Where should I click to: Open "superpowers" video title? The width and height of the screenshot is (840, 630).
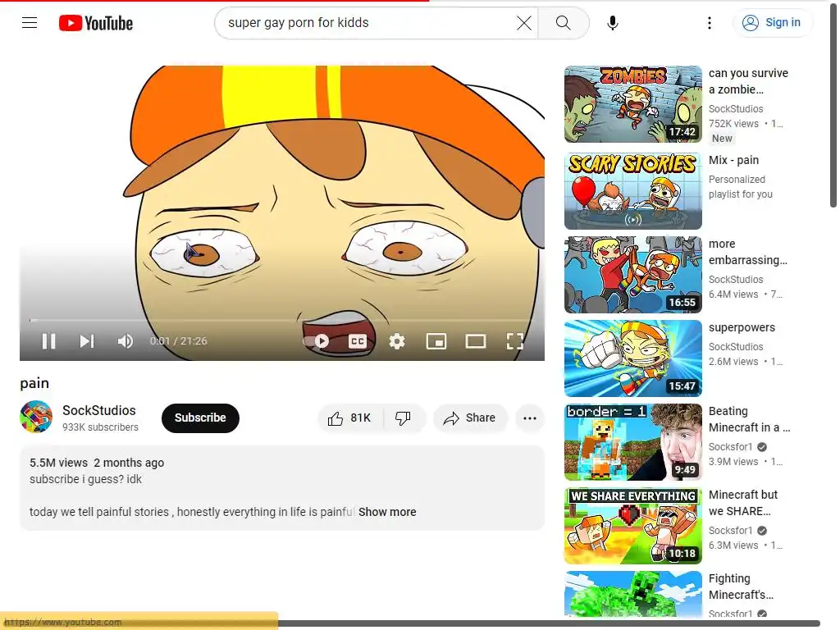742,327
